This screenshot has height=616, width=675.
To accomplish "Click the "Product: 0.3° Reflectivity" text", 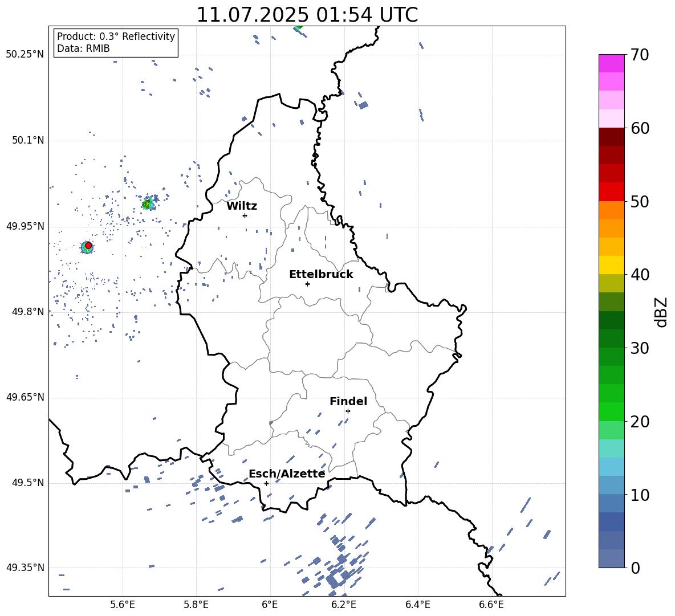I will 116,36.
